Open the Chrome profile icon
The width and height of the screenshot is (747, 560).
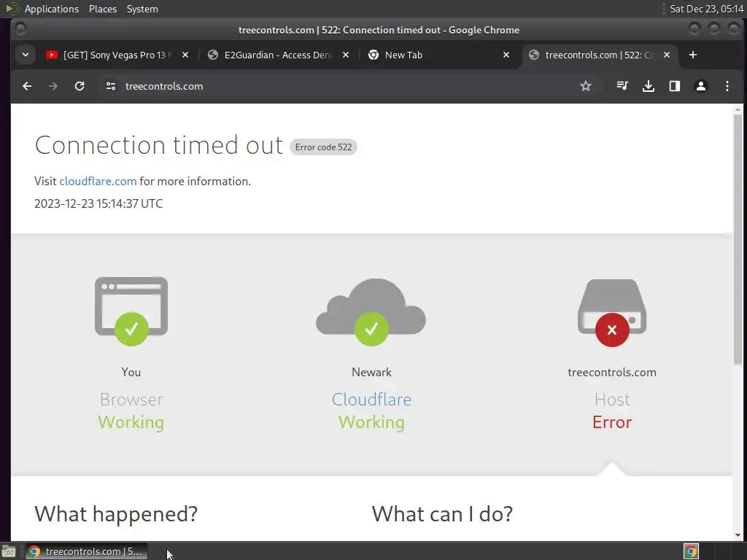[701, 86]
